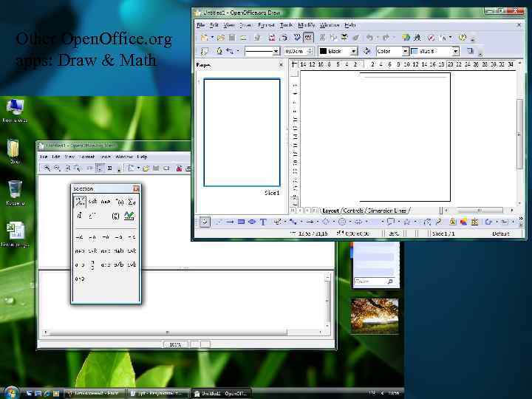Toggle Attributes category in Selection panel
This screenshot has width=532, height=399.
pos(79,216)
